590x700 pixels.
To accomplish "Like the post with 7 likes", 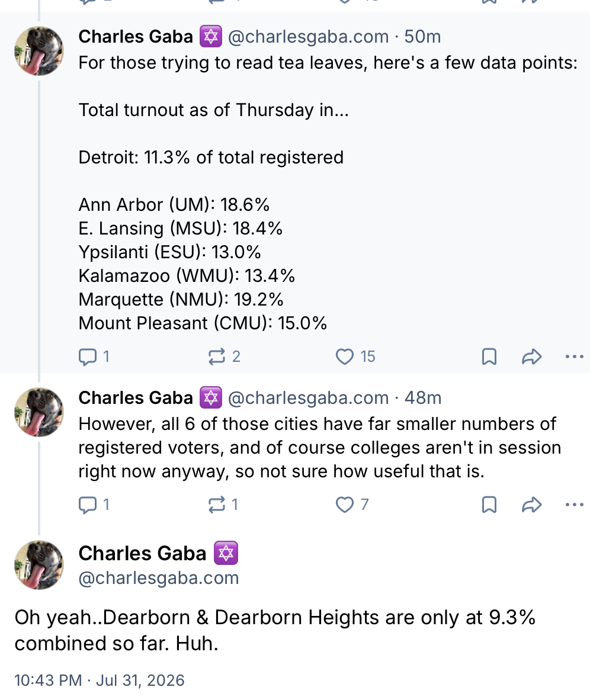I will pyautogui.click(x=352, y=505).
